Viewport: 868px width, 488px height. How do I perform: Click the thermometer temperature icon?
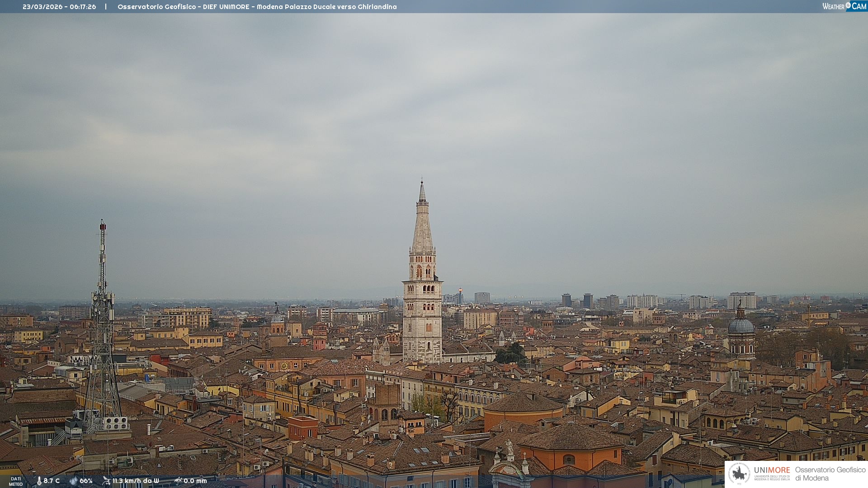(39, 481)
